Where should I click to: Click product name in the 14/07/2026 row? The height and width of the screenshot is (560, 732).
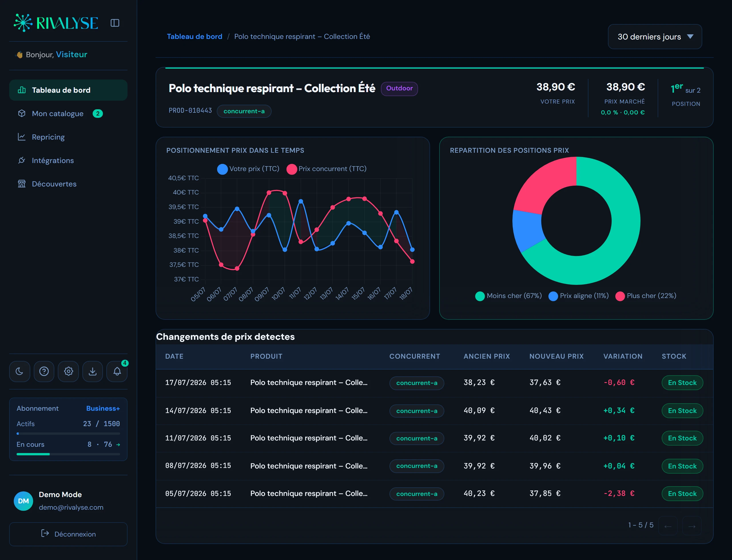coord(309,411)
